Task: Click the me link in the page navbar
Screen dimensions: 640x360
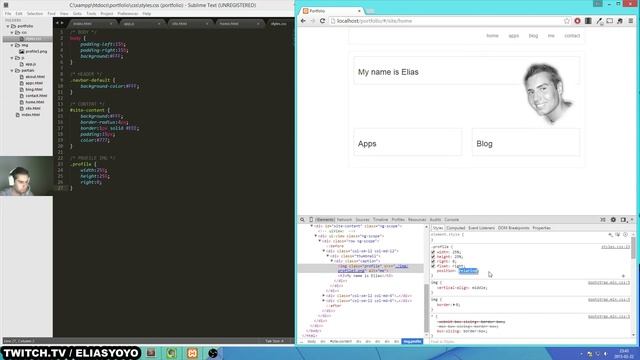Action: tap(551, 36)
